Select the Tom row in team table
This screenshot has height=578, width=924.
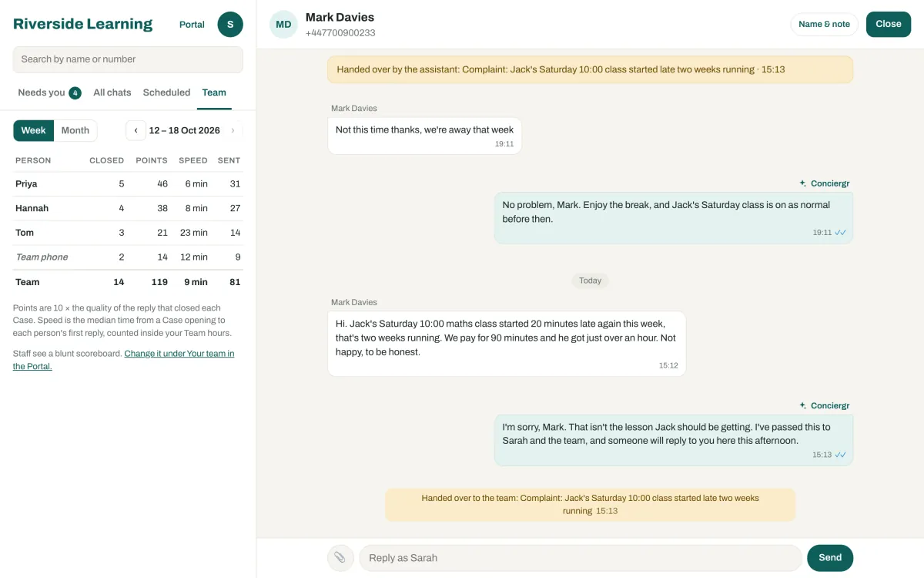(128, 233)
